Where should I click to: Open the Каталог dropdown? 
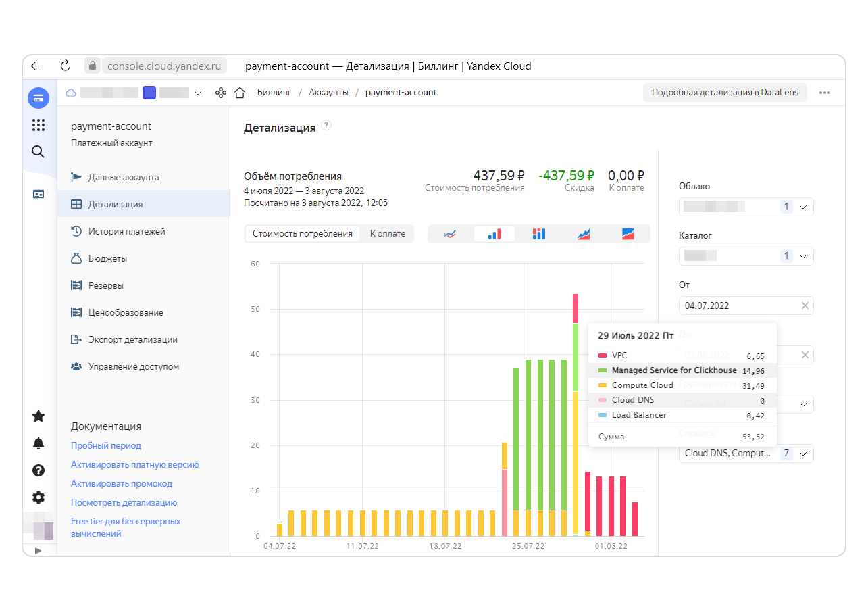pos(746,256)
